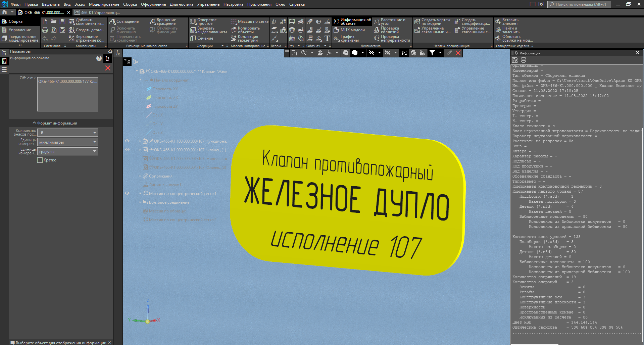Screen dimensions: 644x345
Task: Switch to the 466-К1 Управляющ... document tab
Action: tap(100, 12)
